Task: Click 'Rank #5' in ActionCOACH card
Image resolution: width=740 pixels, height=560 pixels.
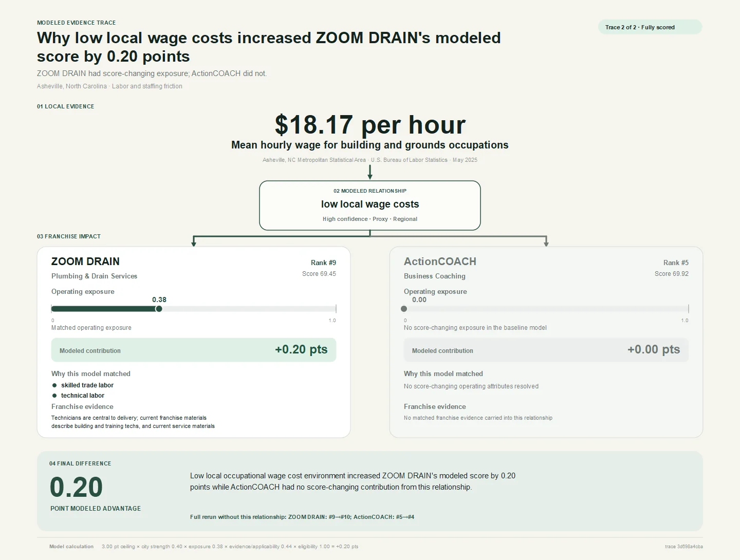Action: click(676, 263)
